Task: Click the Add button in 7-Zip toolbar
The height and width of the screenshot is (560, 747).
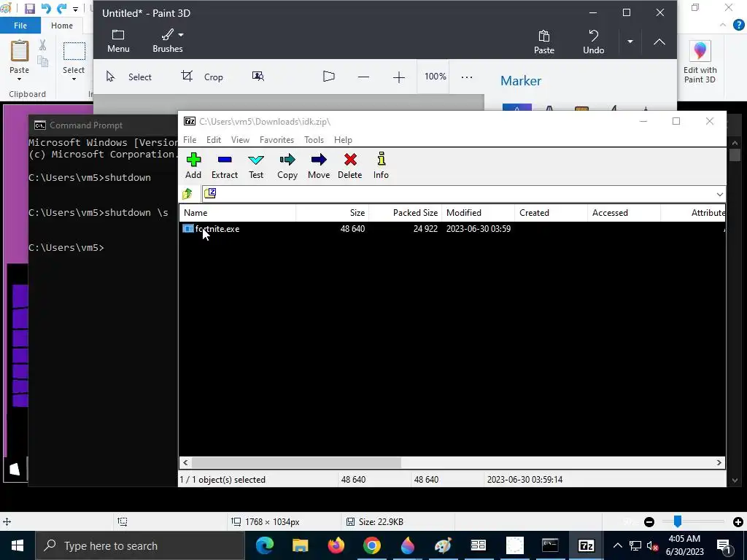Action: 193,166
